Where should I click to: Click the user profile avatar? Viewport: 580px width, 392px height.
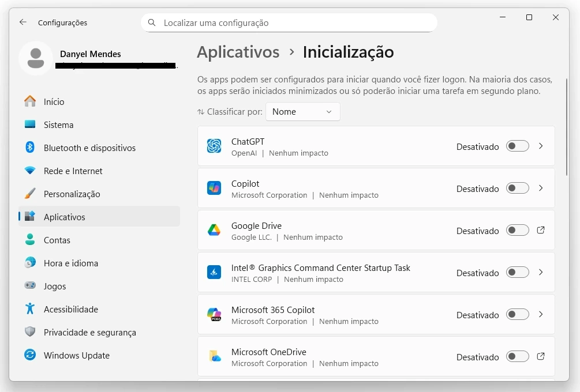click(36, 58)
